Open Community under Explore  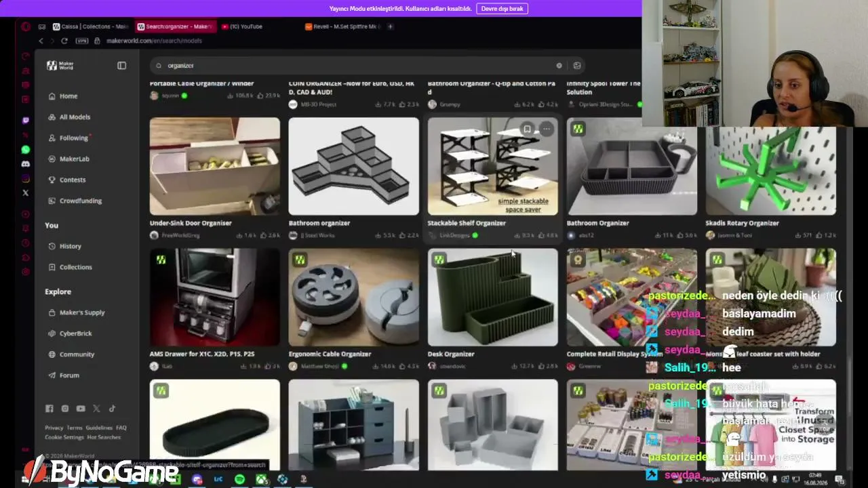pyautogui.click(x=77, y=354)
